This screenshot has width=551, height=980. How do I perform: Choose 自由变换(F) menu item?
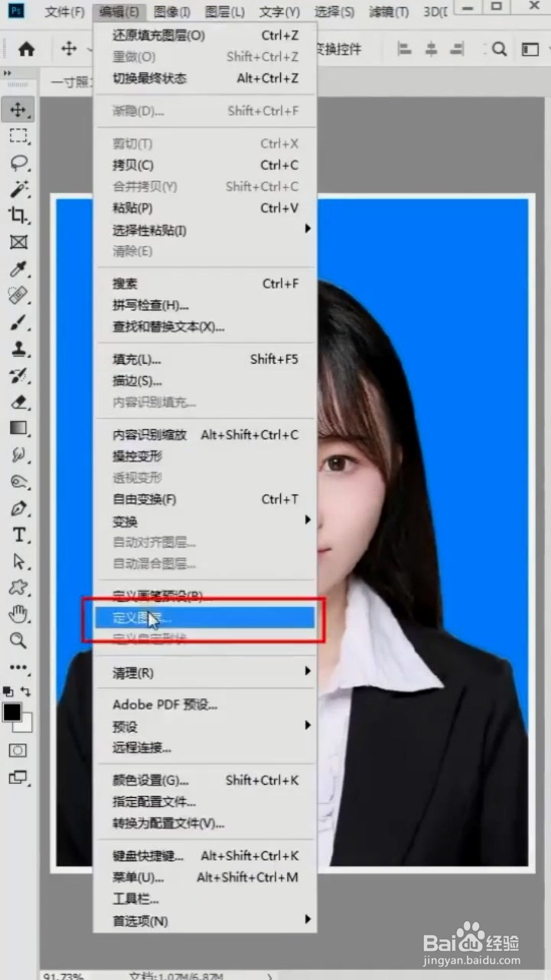pyautogui.click(x=205, y=499)
